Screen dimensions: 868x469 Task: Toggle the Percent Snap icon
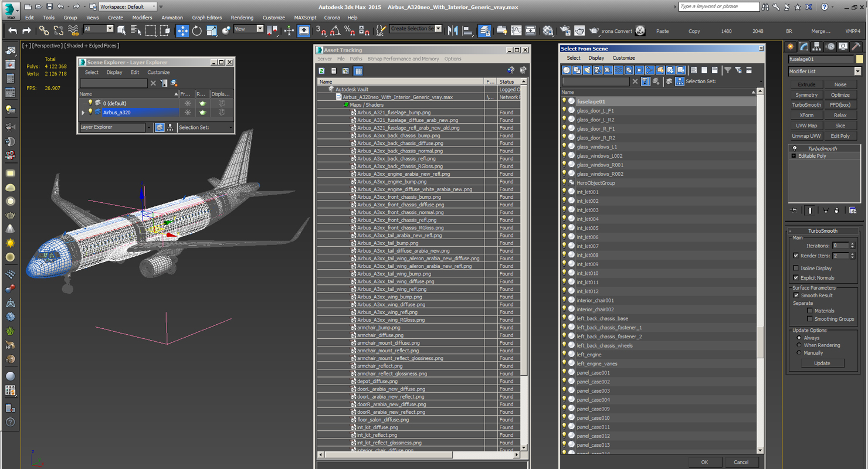point(350,30)
